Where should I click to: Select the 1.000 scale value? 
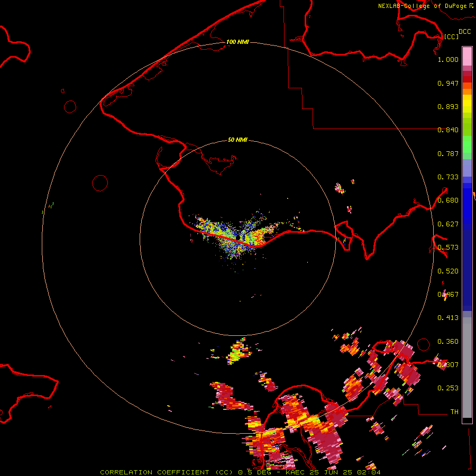pos(448,59)
